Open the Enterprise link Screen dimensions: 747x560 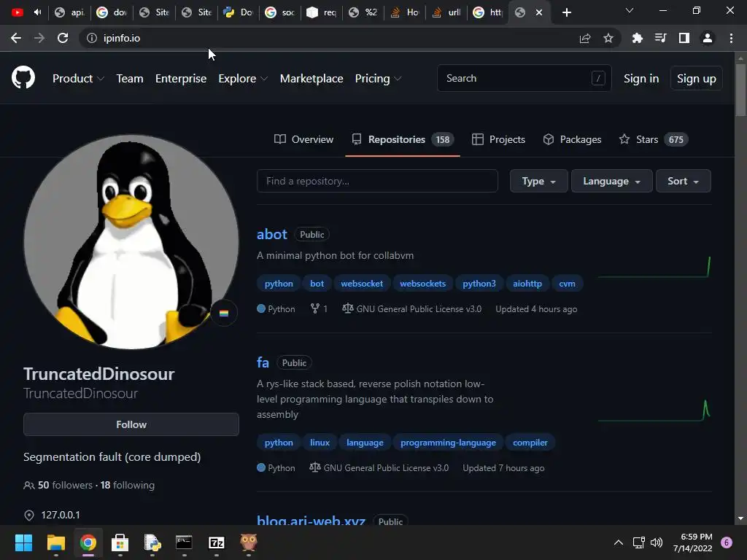tap(181, 78)
